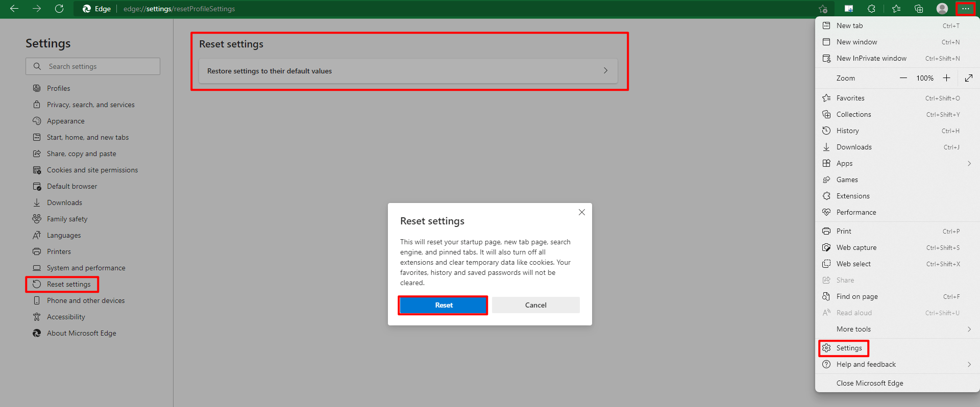
Task: Expand Restore settings to their default values
Action: pyautogui.click(x=408, y=71)
